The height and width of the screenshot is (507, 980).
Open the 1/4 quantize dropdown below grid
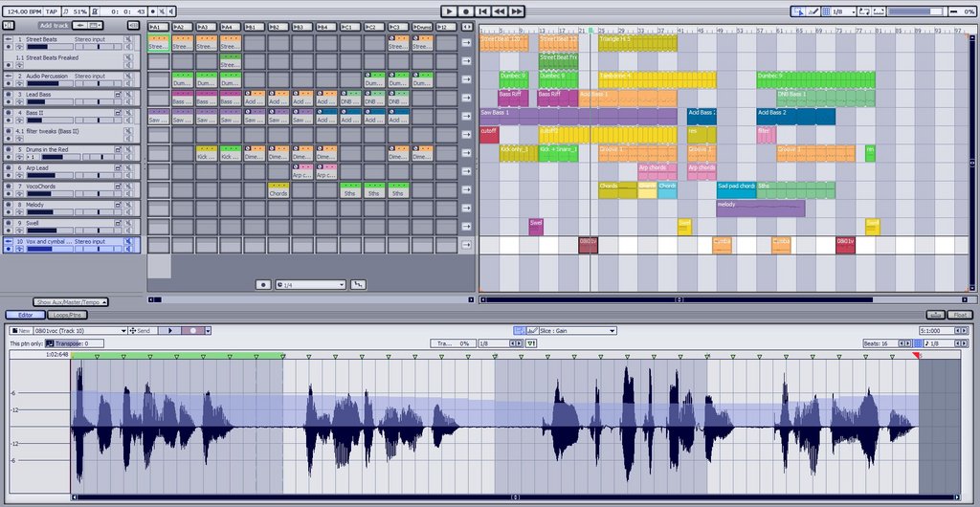(x=310, y=285)
